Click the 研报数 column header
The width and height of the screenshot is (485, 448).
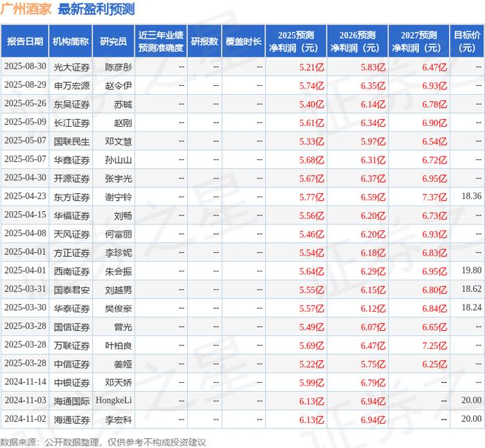pos(204,42)
